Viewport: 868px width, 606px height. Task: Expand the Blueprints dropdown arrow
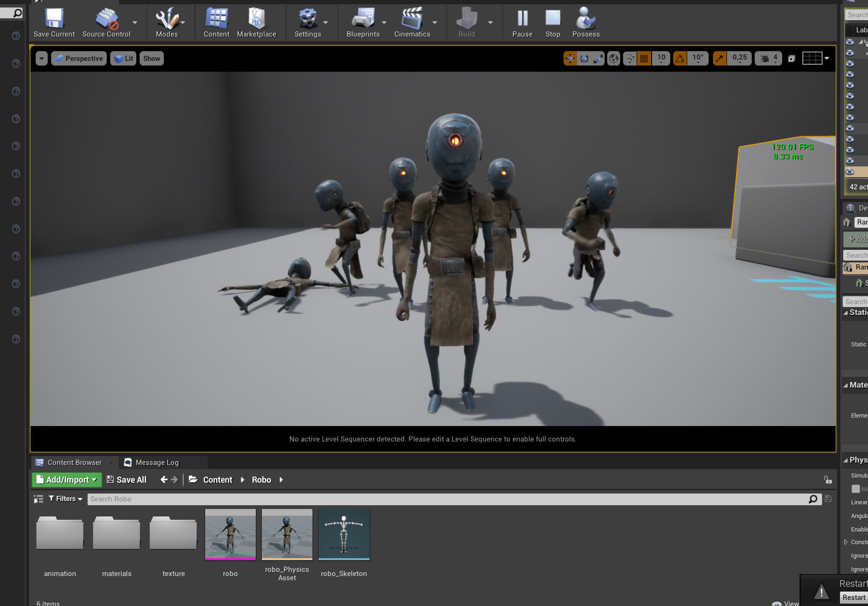tap(384, 22)
